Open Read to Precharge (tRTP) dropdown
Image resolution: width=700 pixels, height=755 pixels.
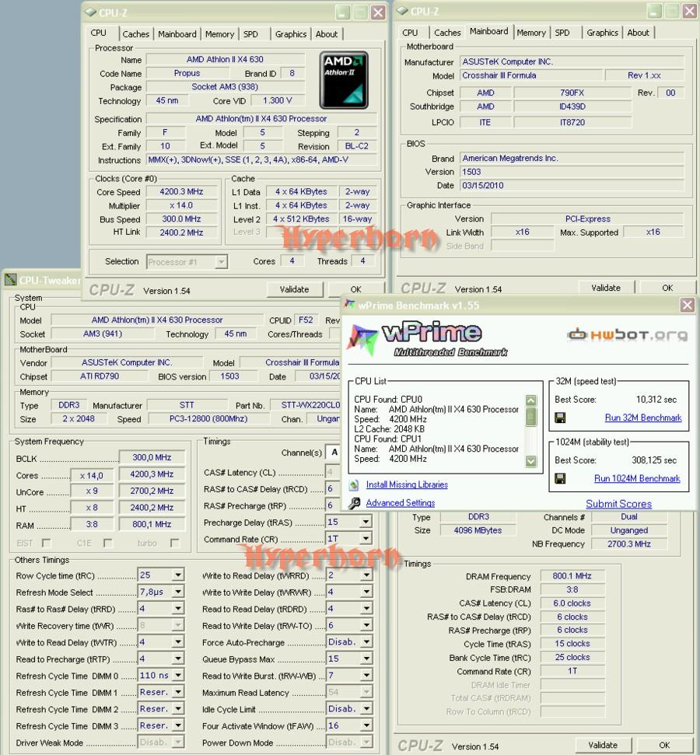[x=178, y=659]
